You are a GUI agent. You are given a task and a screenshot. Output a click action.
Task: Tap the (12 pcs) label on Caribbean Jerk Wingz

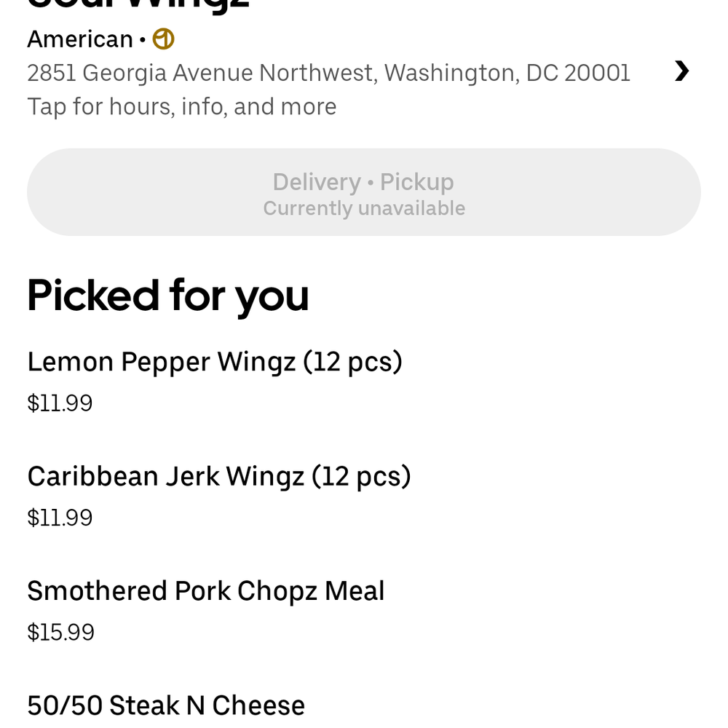point(361,476)
